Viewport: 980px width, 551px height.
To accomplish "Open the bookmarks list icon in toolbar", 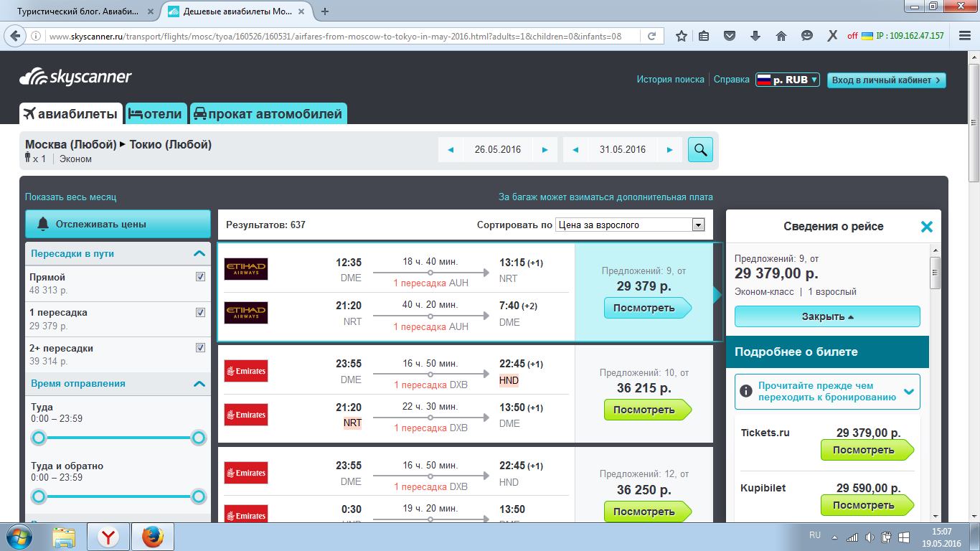I will point(704,36).
